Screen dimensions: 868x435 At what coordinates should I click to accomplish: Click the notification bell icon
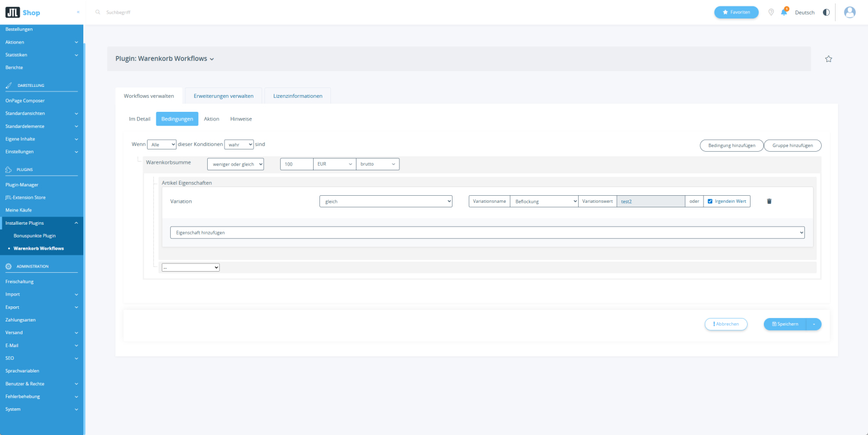(784, 12)
